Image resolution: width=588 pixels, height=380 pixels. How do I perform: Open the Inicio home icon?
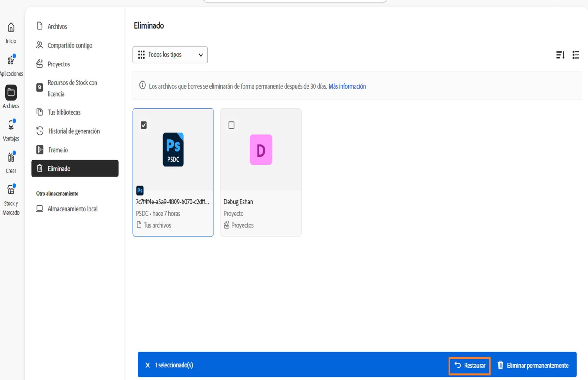11,27
